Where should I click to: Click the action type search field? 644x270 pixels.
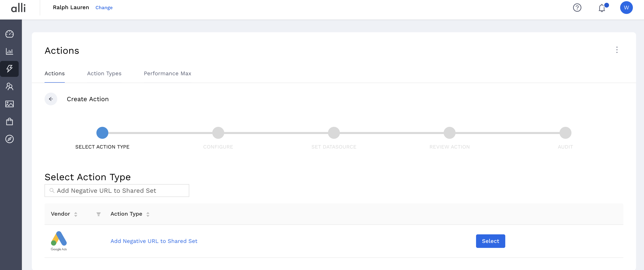(116, 191)
